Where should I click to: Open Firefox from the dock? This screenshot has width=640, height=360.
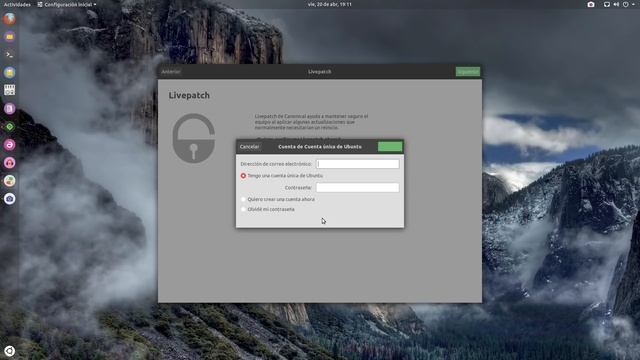pyautogui.click(x=9, y=19)
